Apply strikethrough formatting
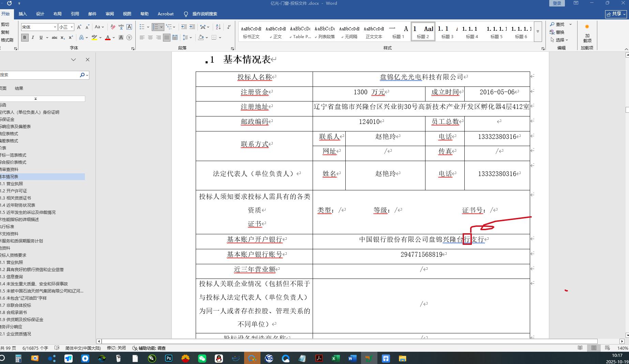The width and height of the screenshot is (629, 364). (x=55, y=37)
